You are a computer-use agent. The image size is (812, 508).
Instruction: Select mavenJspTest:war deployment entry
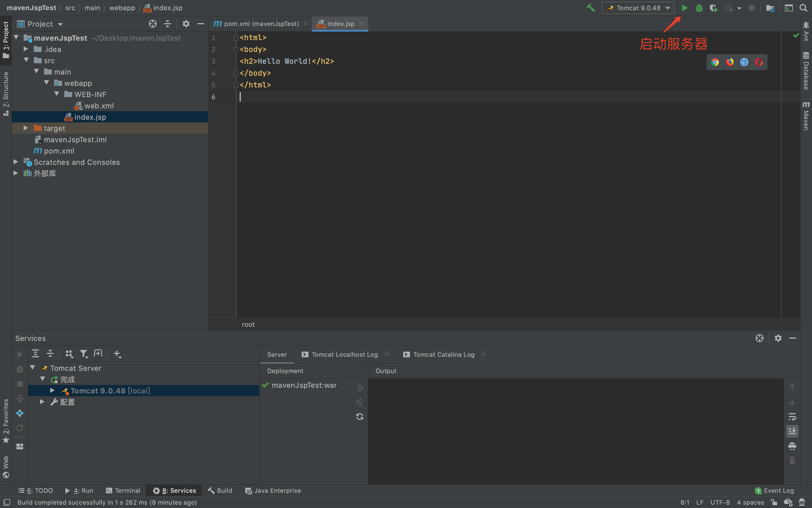click(304, 385)
